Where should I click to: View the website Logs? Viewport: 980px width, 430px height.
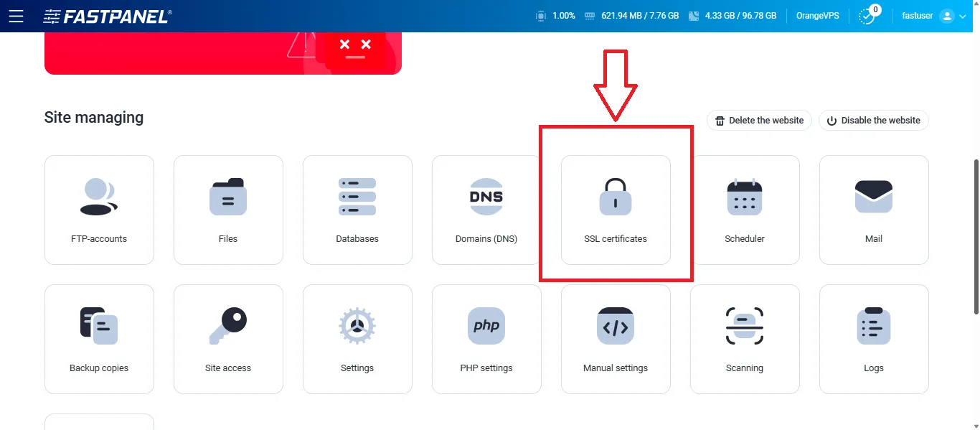coord(874,337)
